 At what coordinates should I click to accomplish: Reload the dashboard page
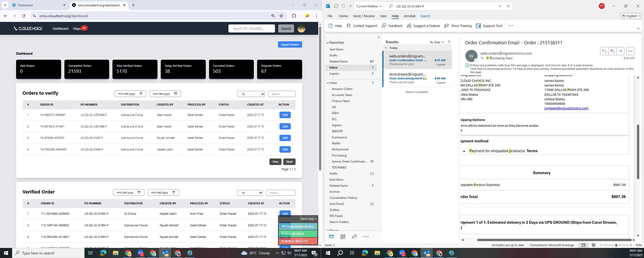click(24, 16)
